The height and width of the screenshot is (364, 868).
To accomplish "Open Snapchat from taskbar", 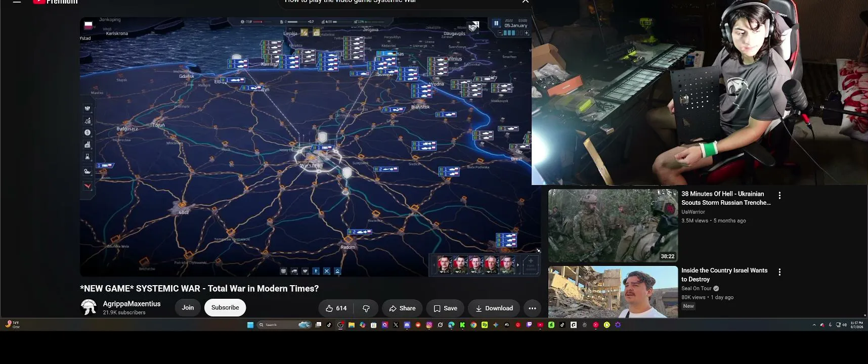I will (x=606, y=325).
